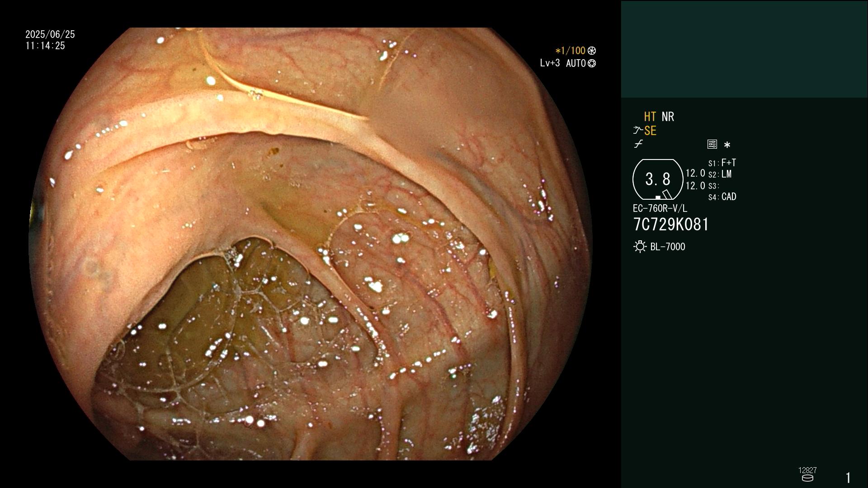Click the AUTO exposure mode text
Viewport: 868px width, 488px height.
click(576, 63)
